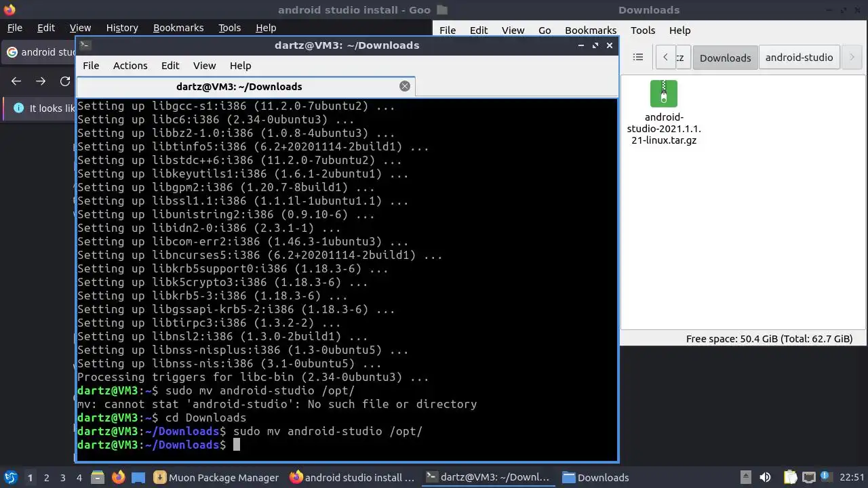
Task: Open network status tray icon
Action: [x=808, y=477]
